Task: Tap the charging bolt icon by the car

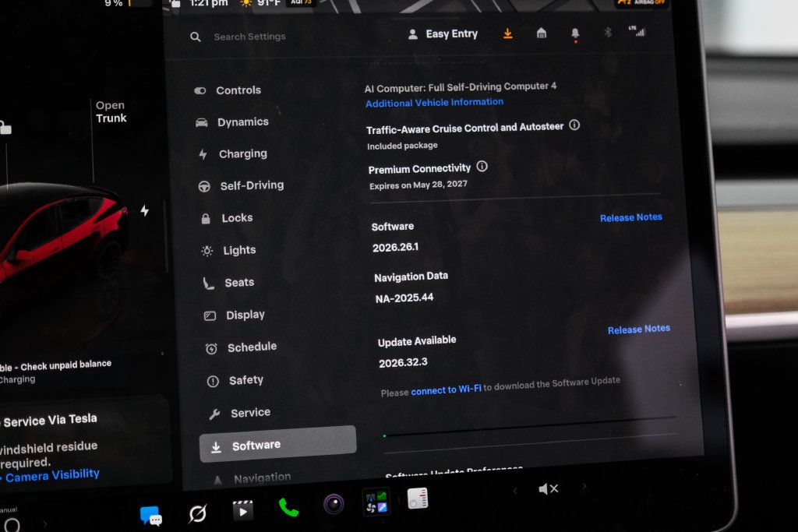Action: point(145,210)
